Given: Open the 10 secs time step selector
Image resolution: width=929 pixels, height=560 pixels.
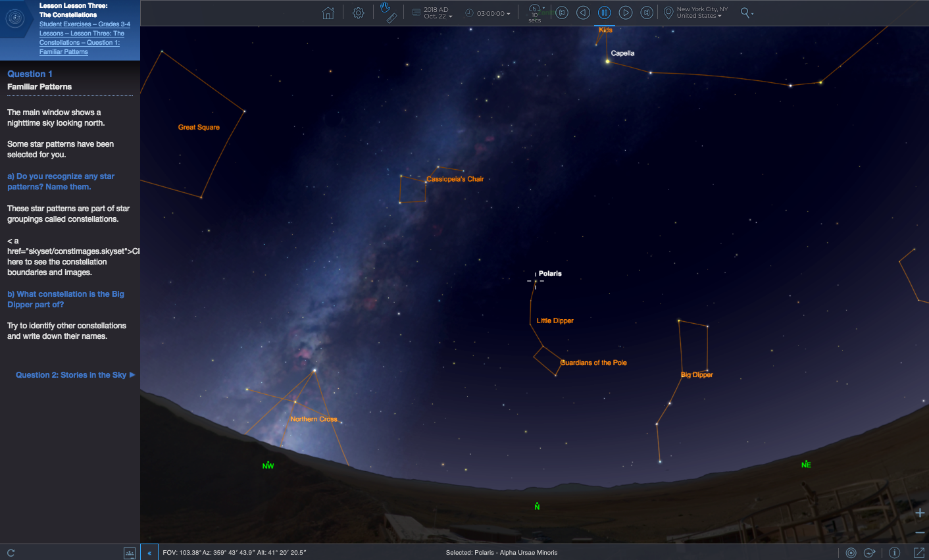Looking at the screenshot, I should [x=534, y=13].
